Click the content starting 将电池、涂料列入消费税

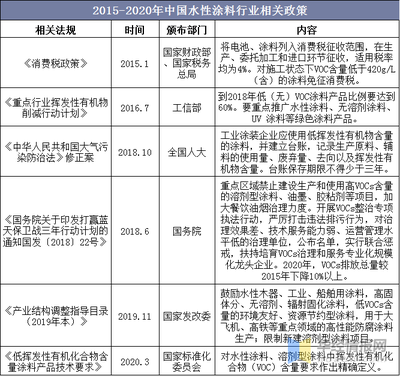pos(307,63)
